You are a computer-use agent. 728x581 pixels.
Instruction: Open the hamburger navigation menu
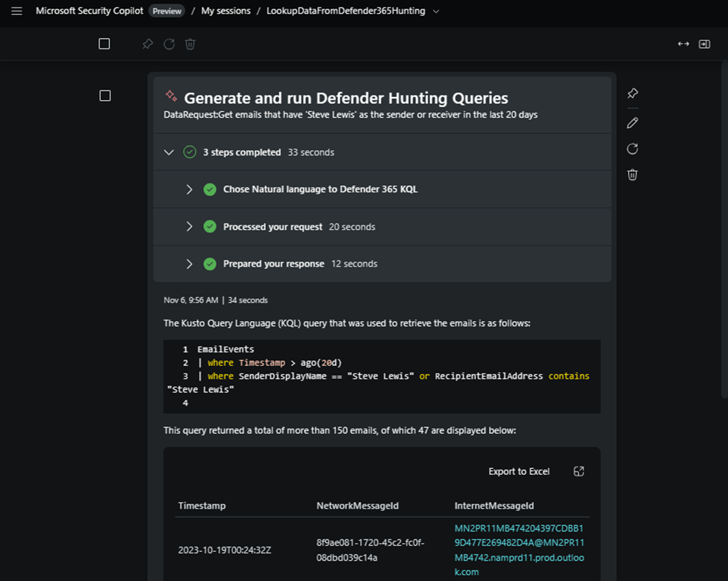(16, 11)
